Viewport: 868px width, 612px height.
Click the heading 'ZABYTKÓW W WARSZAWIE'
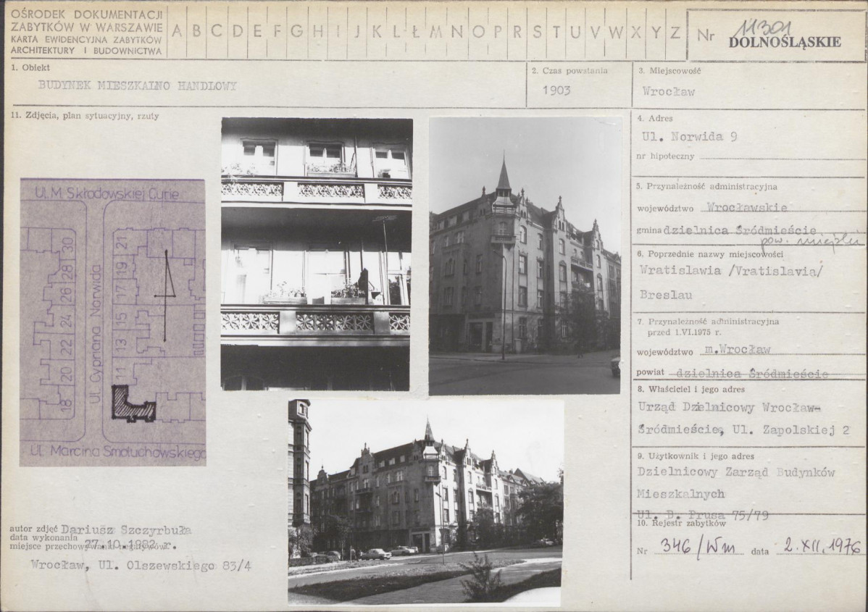click(x=87, y=27)
